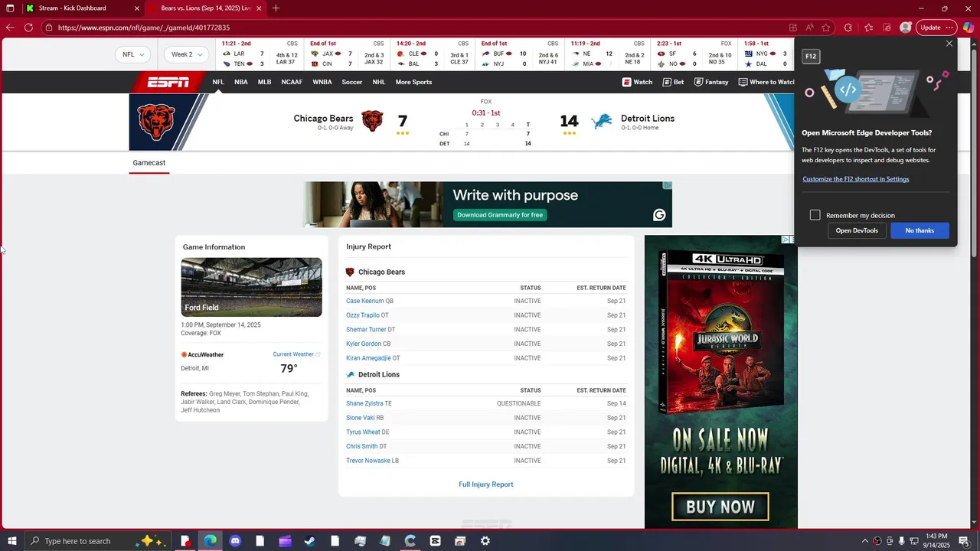Open the Week 2 dropdown
This screenshot has height=551, width=980.
[187, 54]
